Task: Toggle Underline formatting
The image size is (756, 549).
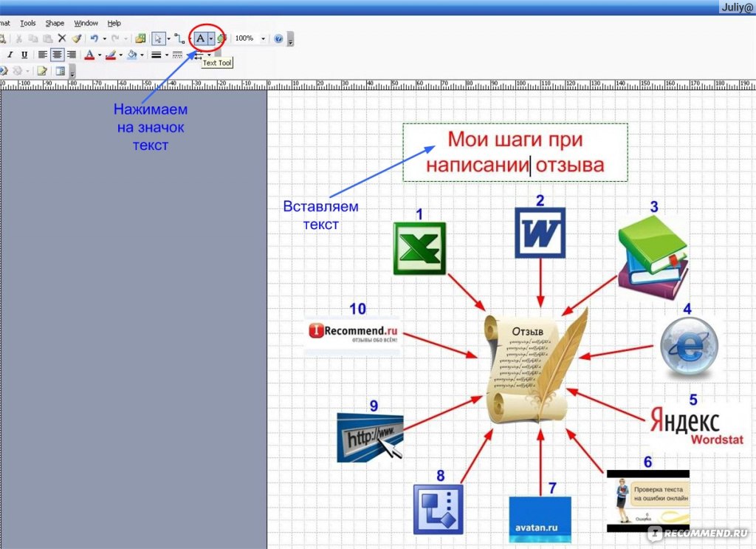Action: tap(24, 55)
